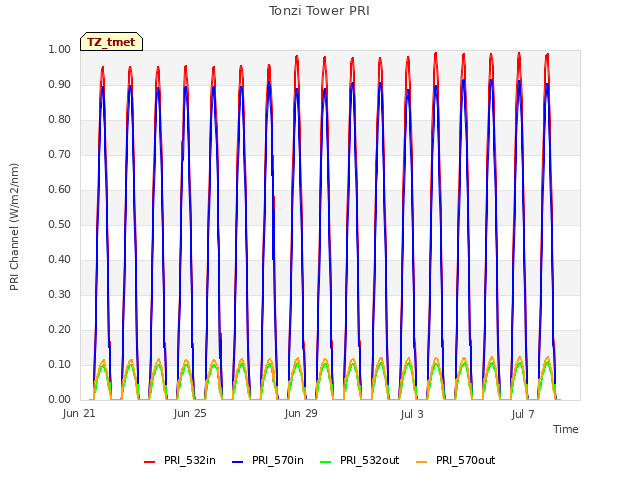Click the green PRI_532out legend swatch

[x=325, y=462]
